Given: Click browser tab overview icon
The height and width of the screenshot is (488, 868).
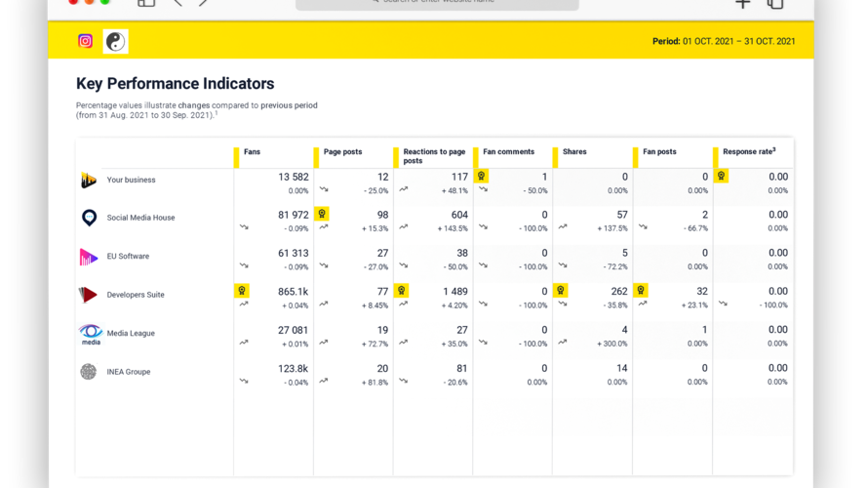Looking at the screenshot, I should 775,4.
